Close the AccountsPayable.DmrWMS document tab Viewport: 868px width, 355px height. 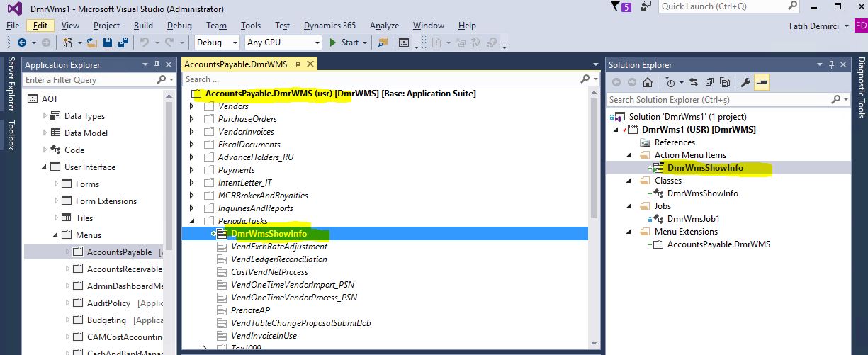pyautogui.click(x=310, y=64)
